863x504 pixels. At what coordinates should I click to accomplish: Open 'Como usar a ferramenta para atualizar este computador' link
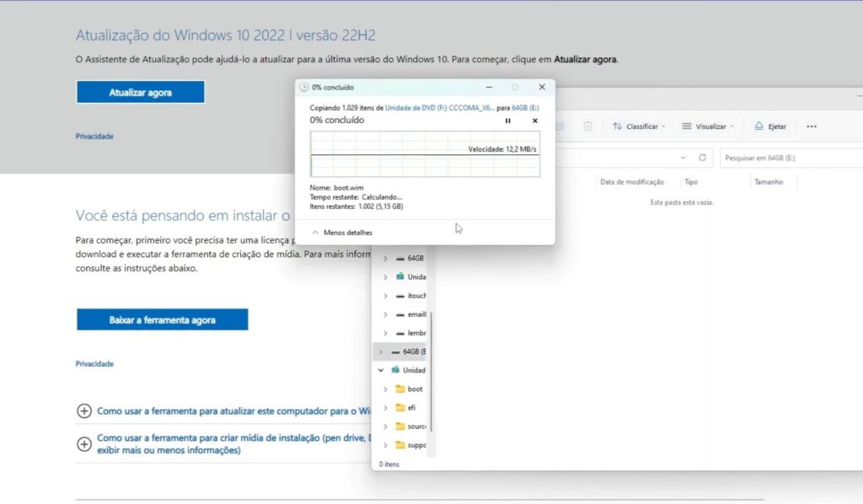coord(233,411)
